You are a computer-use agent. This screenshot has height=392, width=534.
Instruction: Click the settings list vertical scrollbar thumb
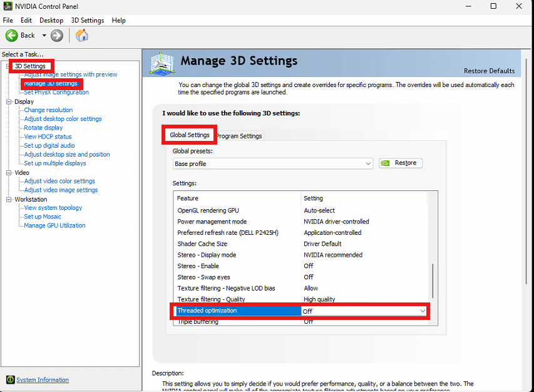[433, 281]
